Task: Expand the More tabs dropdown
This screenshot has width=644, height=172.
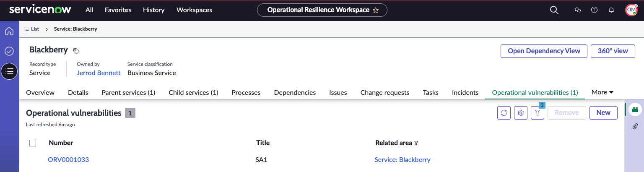Action: pyautogui.click(x=602, y=92)
